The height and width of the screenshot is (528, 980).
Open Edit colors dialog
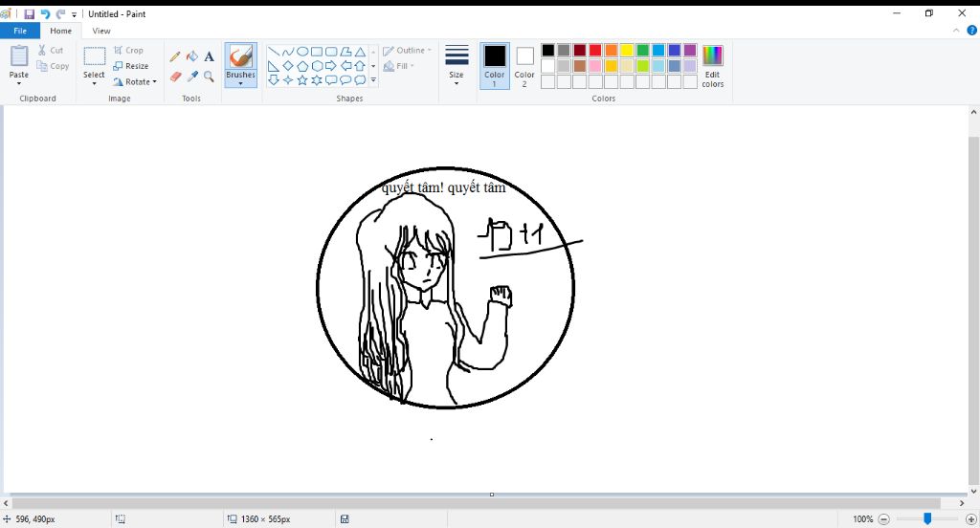(712, 66)
